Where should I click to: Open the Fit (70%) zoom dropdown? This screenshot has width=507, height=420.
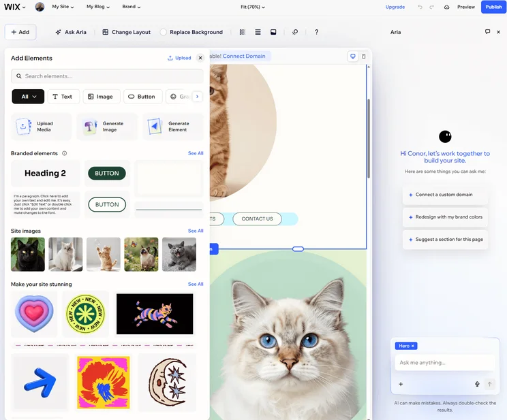[253, 7]
